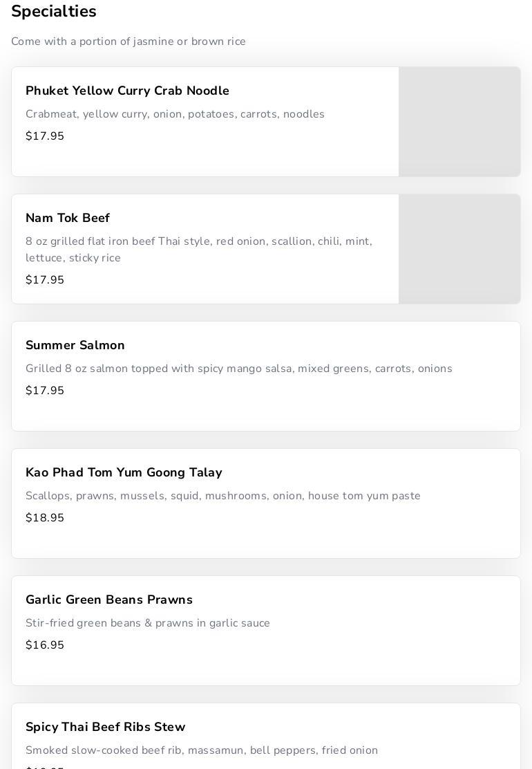Select the Nam Tok Beef title

68,219
